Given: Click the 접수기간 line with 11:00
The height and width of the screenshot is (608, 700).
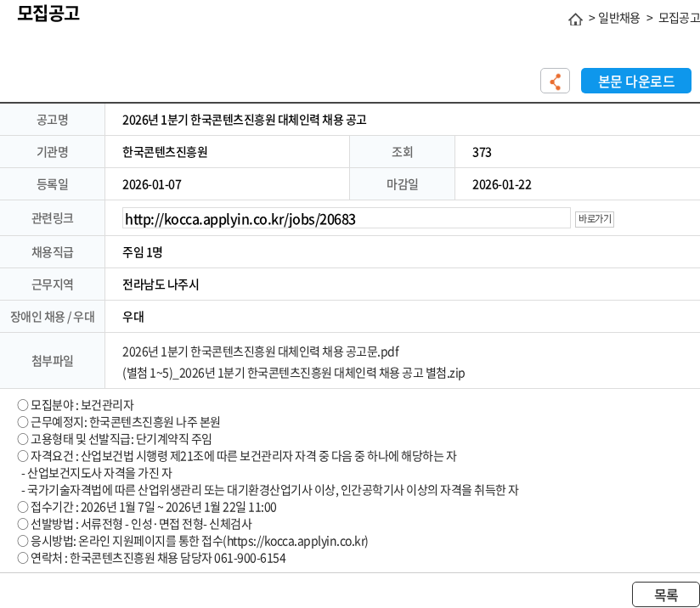Looking at the screenshot, I should [x=147, y=507].
